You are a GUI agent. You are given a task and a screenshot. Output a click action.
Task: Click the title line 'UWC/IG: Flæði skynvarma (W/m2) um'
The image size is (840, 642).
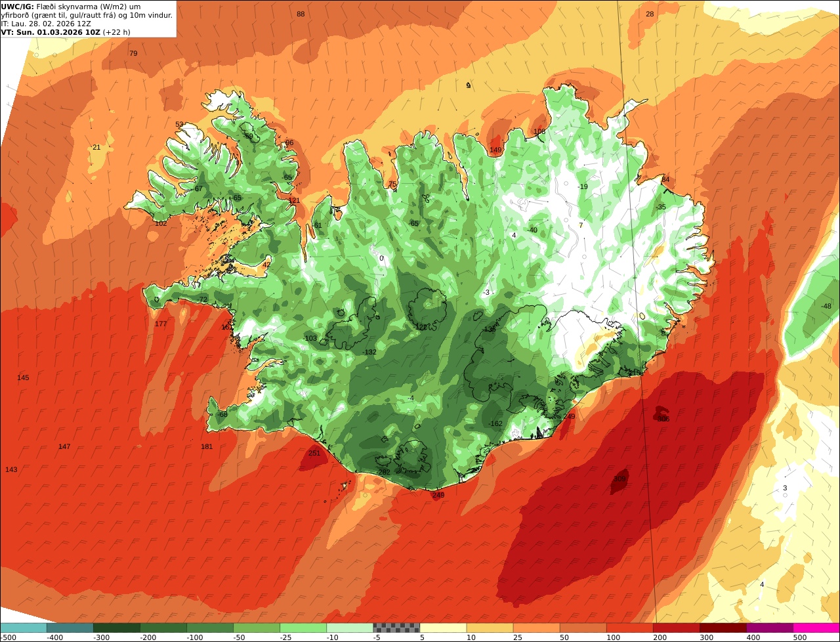pos(71,7)
